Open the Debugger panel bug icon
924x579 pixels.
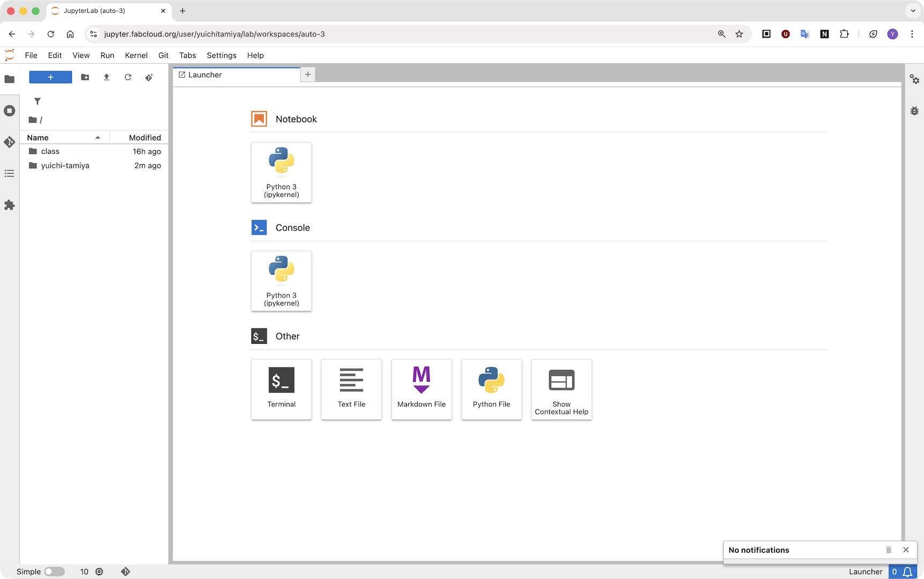[914, 111]
